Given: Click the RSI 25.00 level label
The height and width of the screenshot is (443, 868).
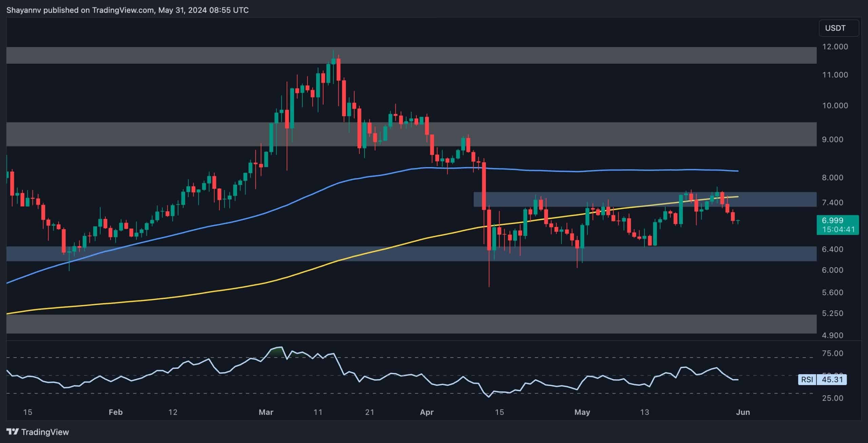Looking at the screenshot, I should [832, 398].
